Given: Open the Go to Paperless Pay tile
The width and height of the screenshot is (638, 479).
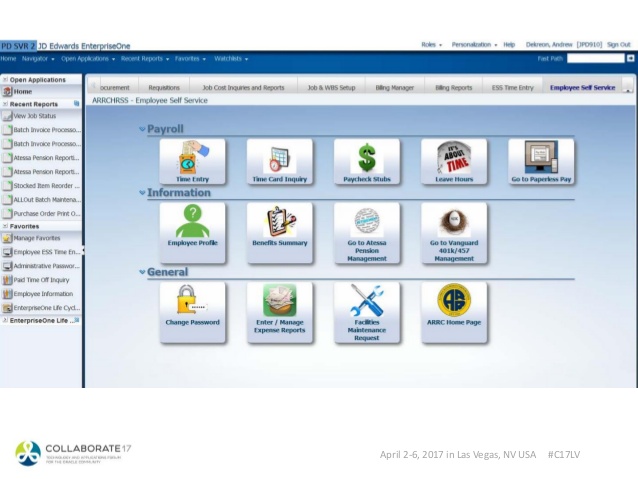Looking at the screenshot, I should tap(541, 162).
